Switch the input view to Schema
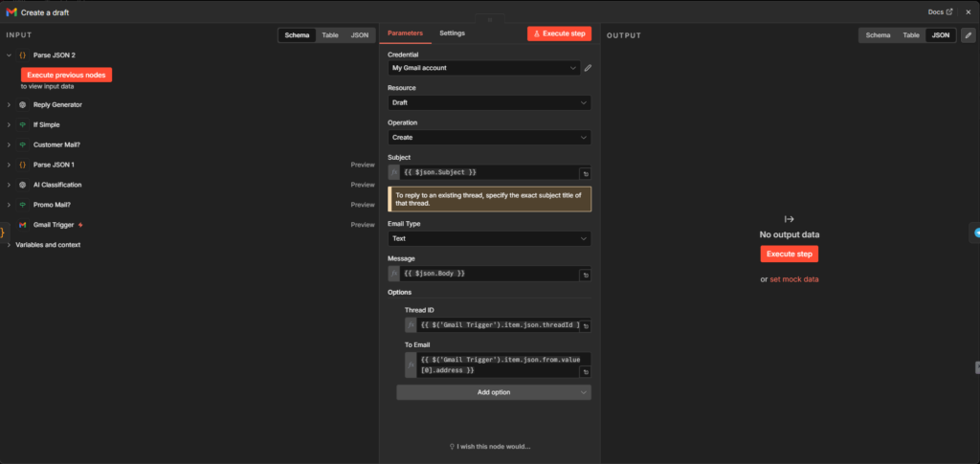This screenshot has height=464, width=980. 297,35
